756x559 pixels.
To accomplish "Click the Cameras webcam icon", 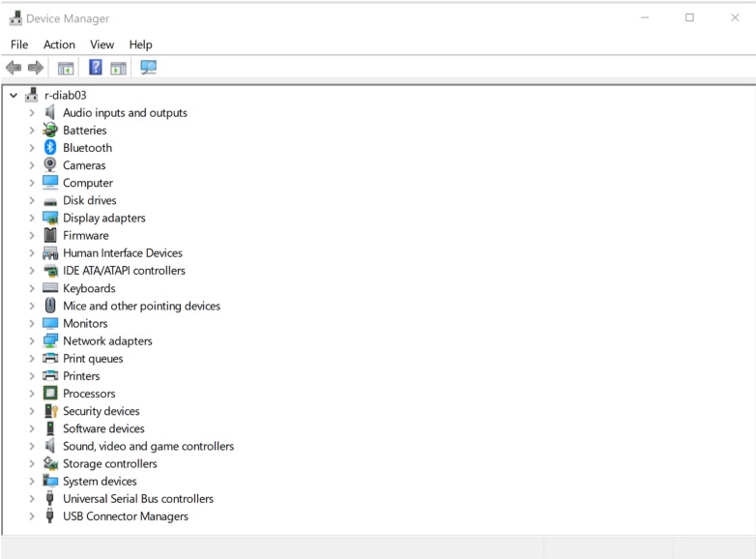I will coord(50,165).
